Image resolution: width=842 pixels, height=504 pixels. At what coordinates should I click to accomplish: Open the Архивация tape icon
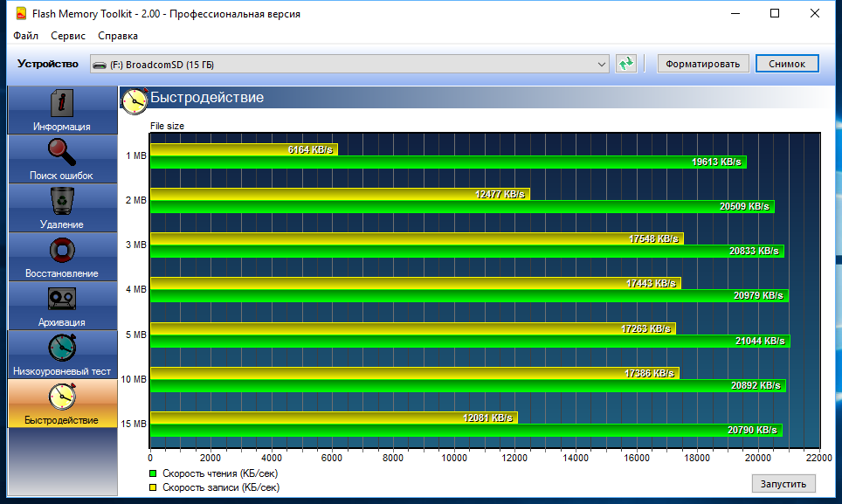tap(62, 299)
